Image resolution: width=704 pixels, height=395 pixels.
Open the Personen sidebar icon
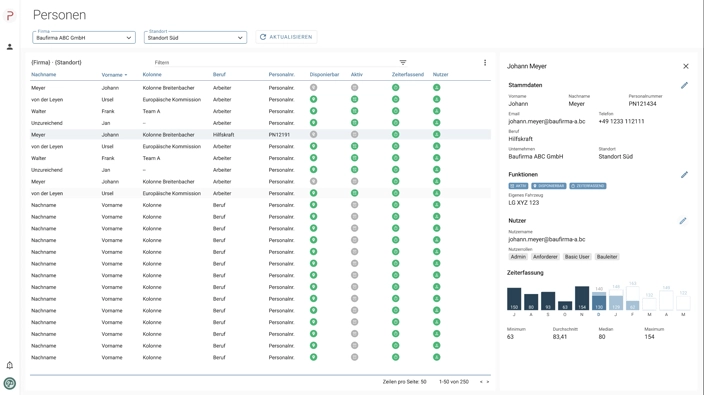[9, 47]
